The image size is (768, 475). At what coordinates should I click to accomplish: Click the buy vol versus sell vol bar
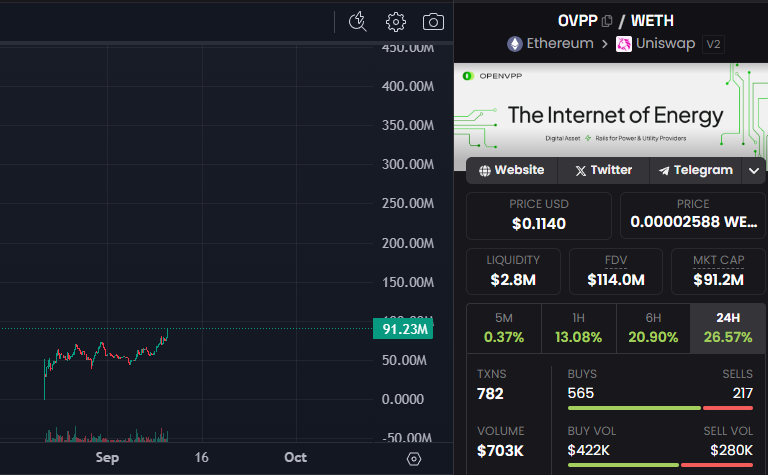[x=660, y=465]
